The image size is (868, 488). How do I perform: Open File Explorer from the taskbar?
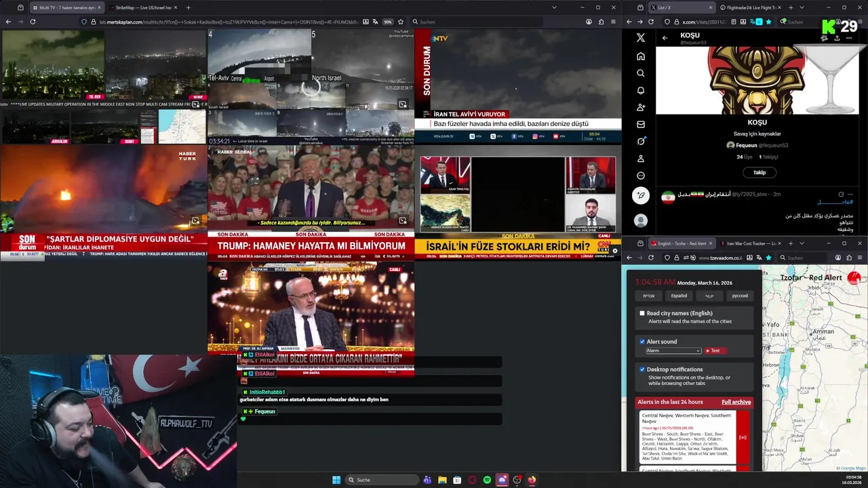[x=442, y=480]
